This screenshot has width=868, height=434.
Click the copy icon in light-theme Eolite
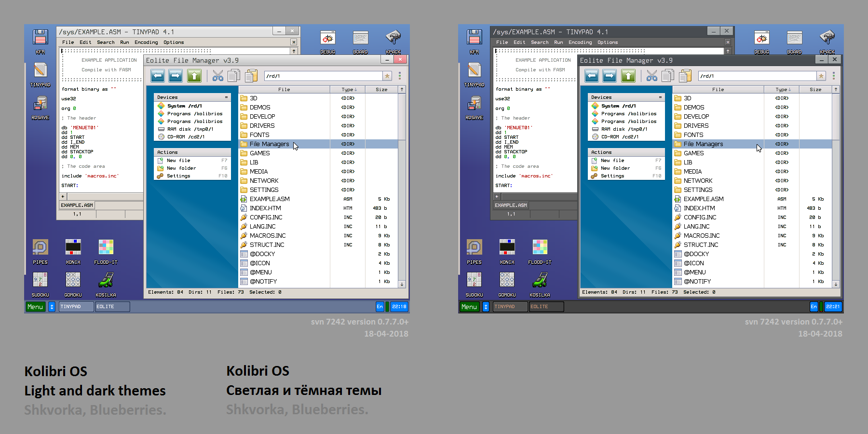(x=234, y=76)
